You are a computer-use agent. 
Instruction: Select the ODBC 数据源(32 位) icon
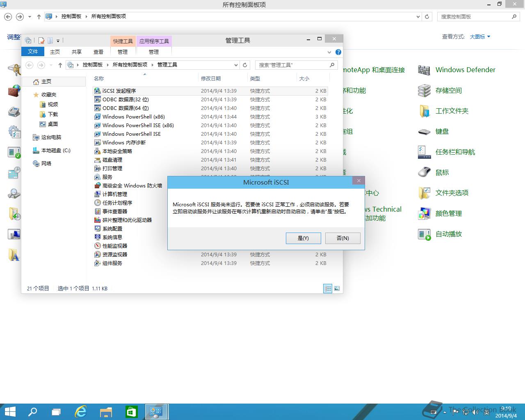[98, 99]
